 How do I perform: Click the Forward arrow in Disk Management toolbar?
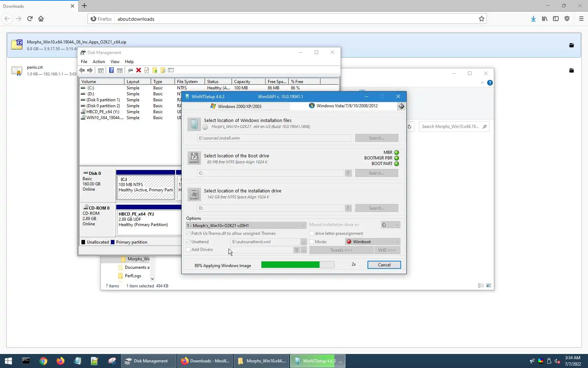[90, 70]
